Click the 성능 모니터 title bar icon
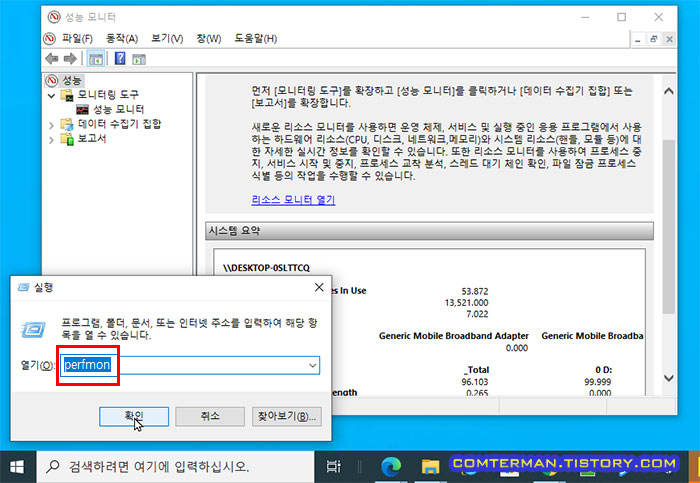The height and width of the screenshot is (483, 700). [54, 17]
